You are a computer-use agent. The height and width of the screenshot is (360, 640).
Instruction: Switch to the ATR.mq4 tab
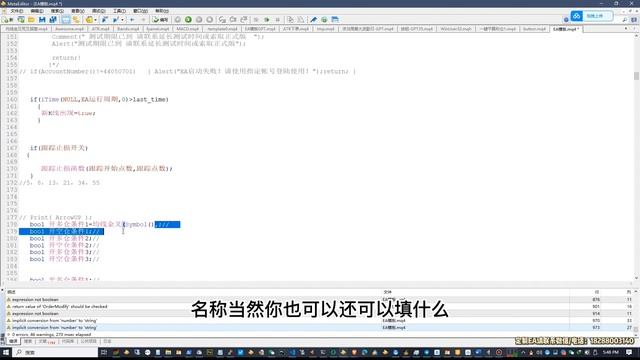(x=100, y=29)
